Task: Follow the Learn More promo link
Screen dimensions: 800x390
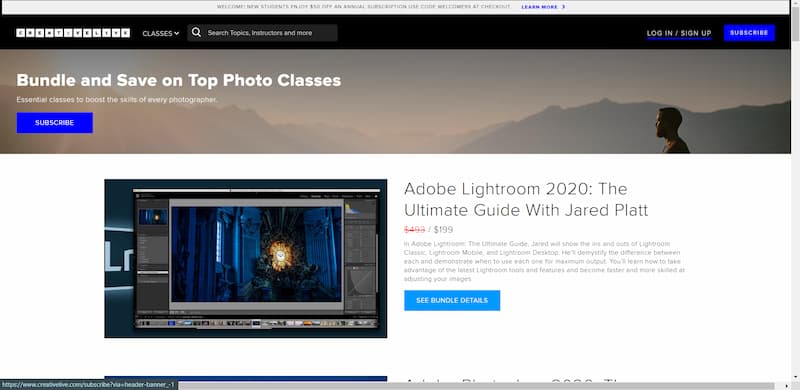Action: 543,7
